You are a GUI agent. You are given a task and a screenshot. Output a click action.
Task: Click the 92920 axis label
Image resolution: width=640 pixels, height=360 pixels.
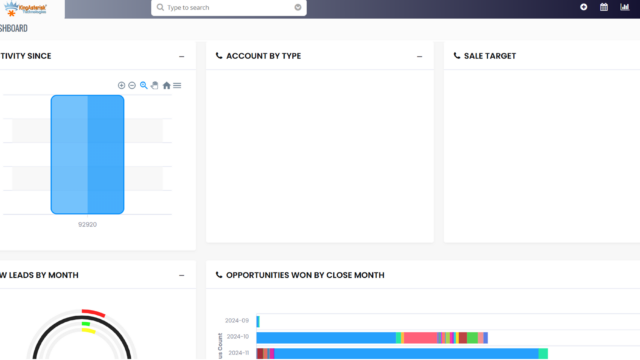87,224
